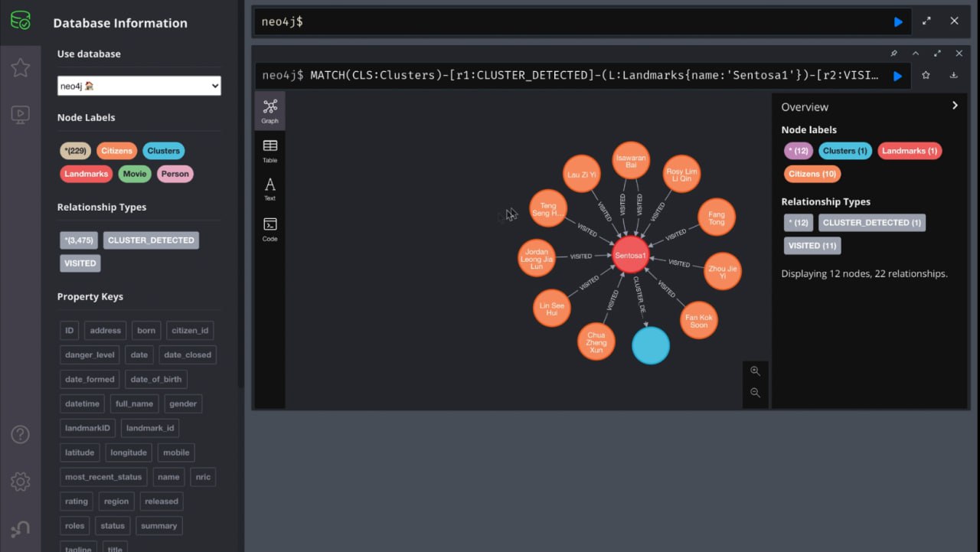Select the Zhou Jie Yi node
This screenshot has width=980, height=552.
point(723,271)
